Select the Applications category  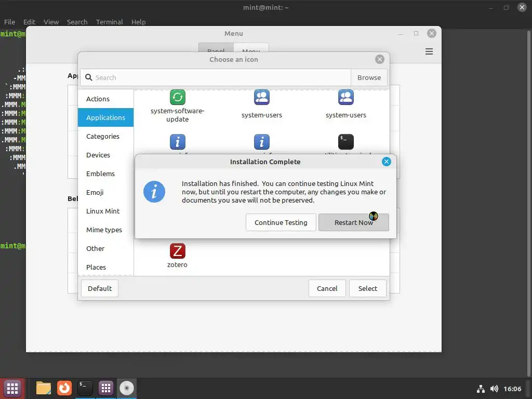pyautogui.click(x=105, y=117)
